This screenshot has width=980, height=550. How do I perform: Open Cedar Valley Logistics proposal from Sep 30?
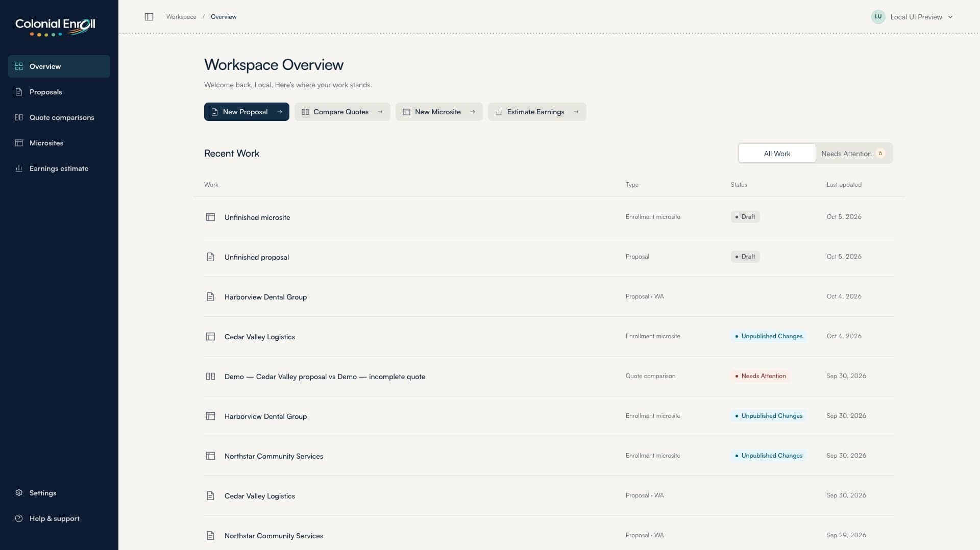[549, 495]
